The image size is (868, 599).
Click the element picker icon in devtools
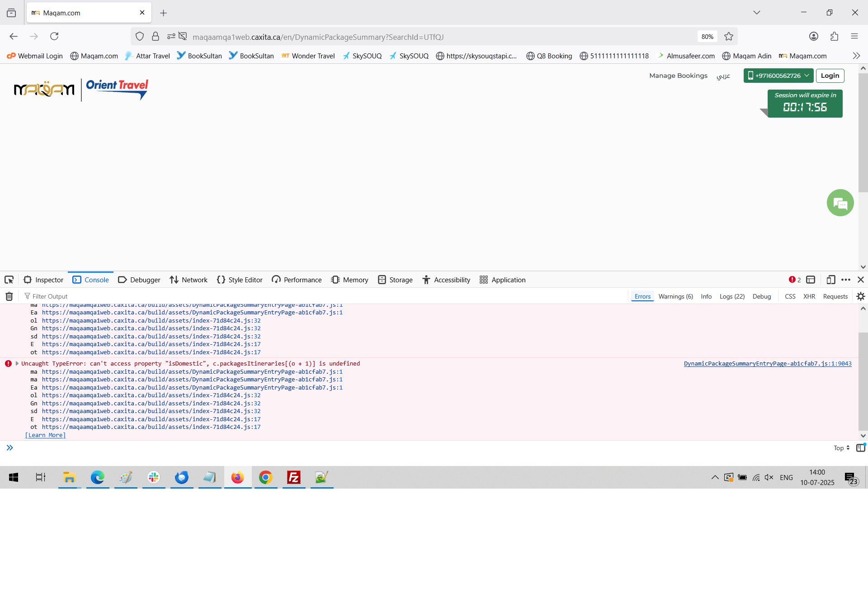[9, 280]
